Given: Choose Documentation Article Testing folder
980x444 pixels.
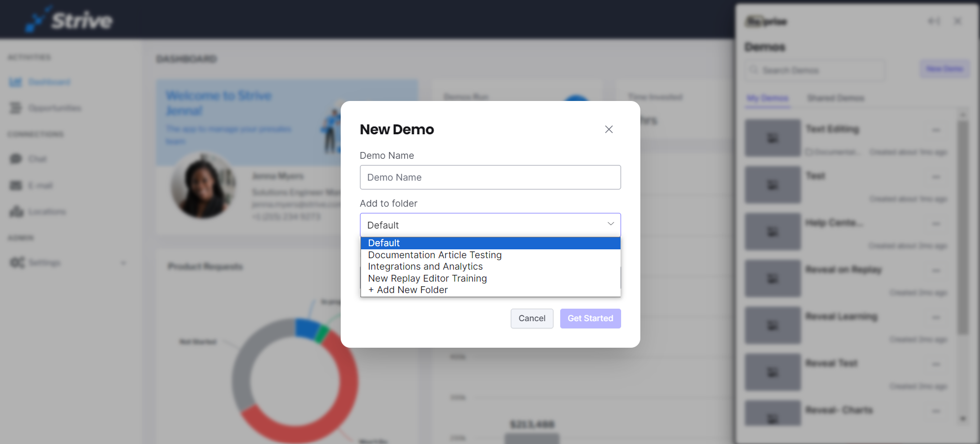Looking at the screenshot, I should coord(490,255).
